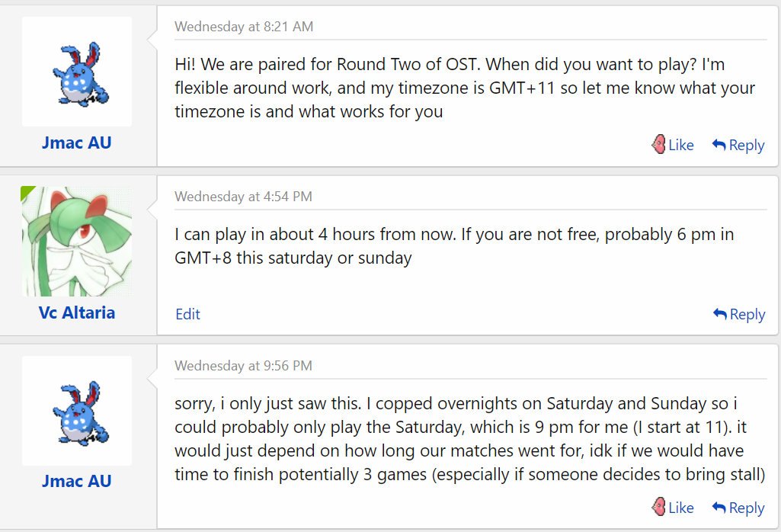Image resolution: width=781 pixels, height=532 pixels.
Task: Click the Reply arrow icon on the 9:56 PM post
Action: click(x=719, y=507)
